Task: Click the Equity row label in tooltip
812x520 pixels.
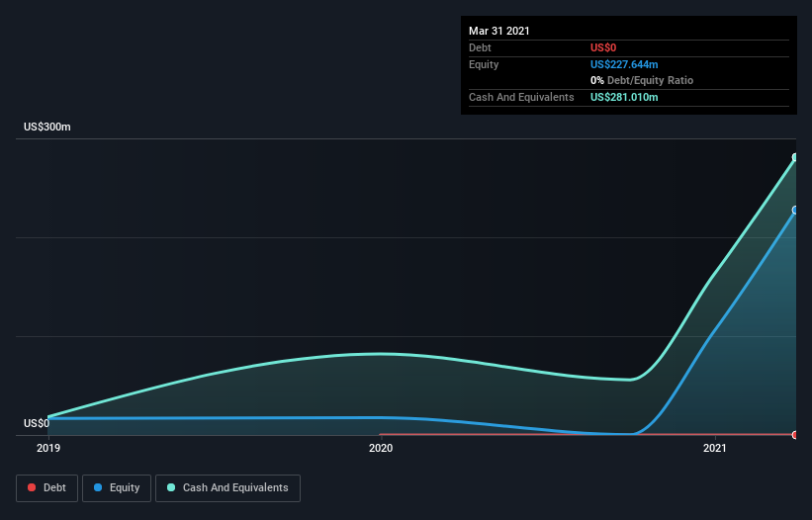Action: (484, 64)
